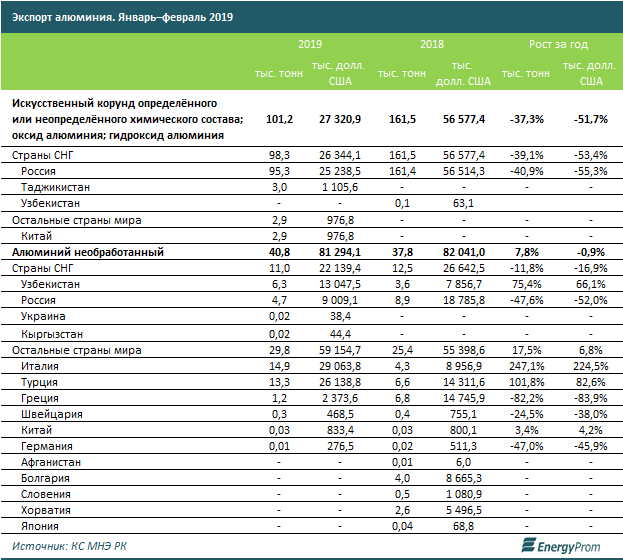Select the 2018 column group header
The width and height of the screenshot is (623, 560).
coord(432,46)
